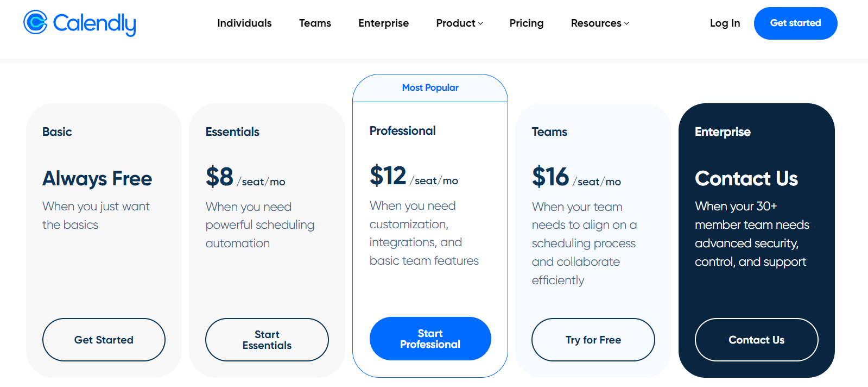Click the Professional plan title
Screen dimensions: 868x387
click(x=402, y=131)
